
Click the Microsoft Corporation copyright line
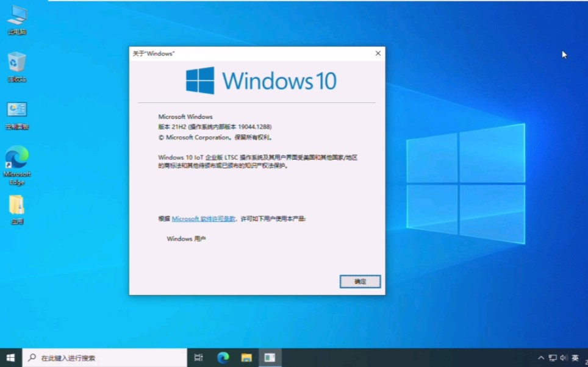click(216, 138)
